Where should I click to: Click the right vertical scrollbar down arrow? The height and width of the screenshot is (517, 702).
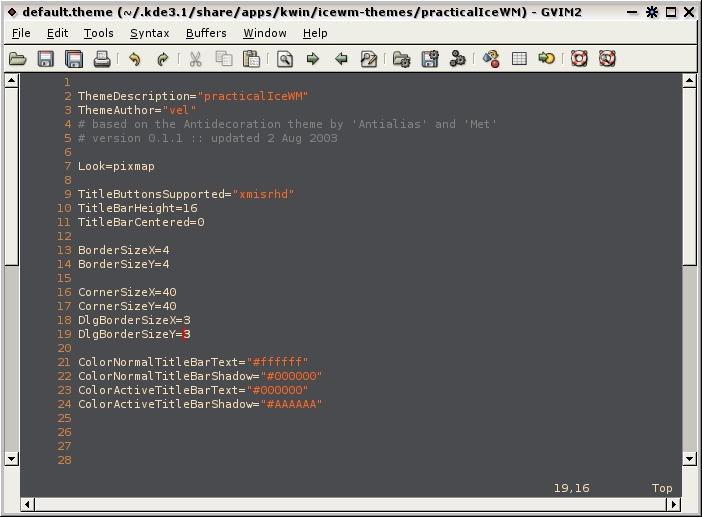click(x=689, y=458)
